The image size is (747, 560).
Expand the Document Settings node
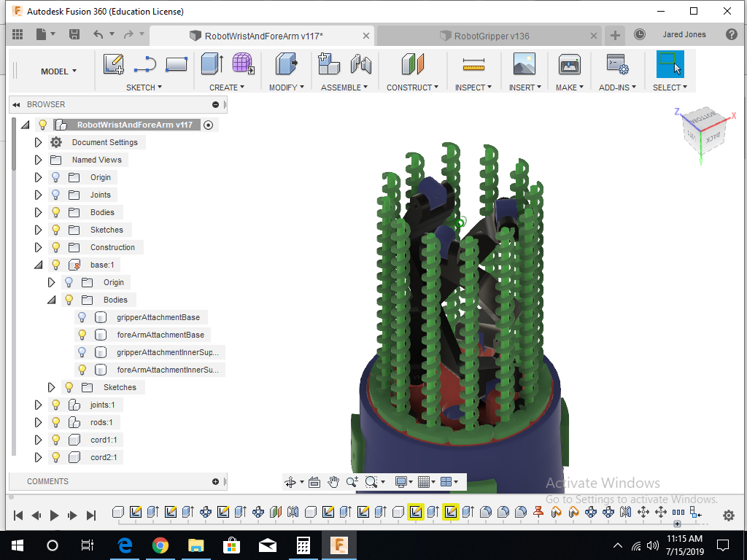[38, 142]
